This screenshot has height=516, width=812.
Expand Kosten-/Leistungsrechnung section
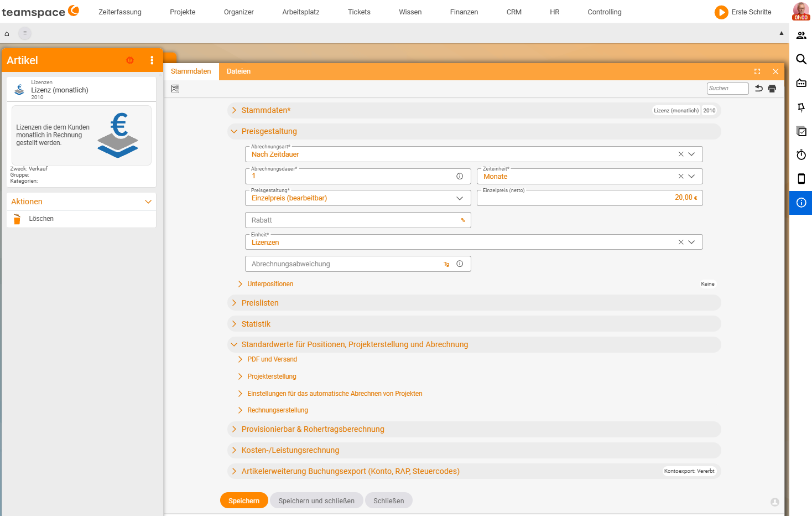(x=474, y=450)
